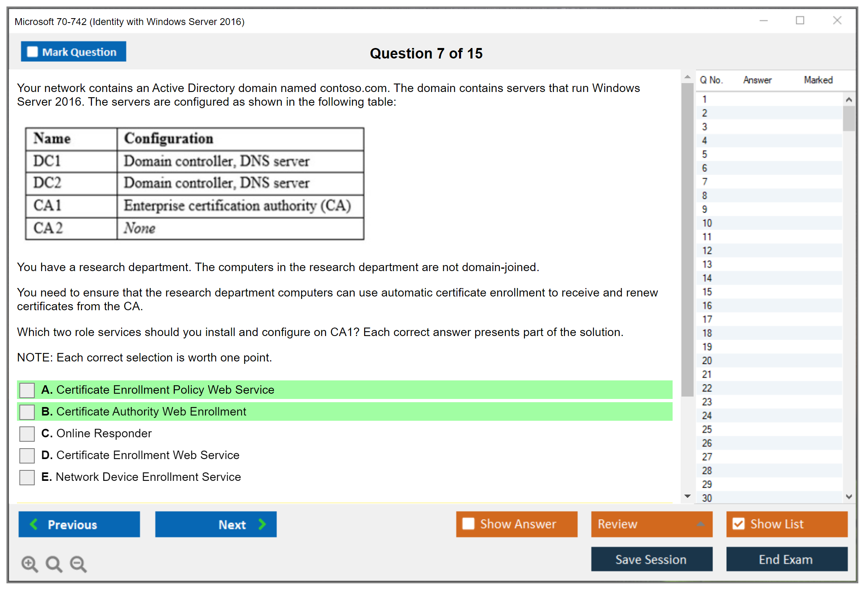Click the zoom out magnifier icon
The height and width of the screenshot is (593, 868).
coord(78,564)
